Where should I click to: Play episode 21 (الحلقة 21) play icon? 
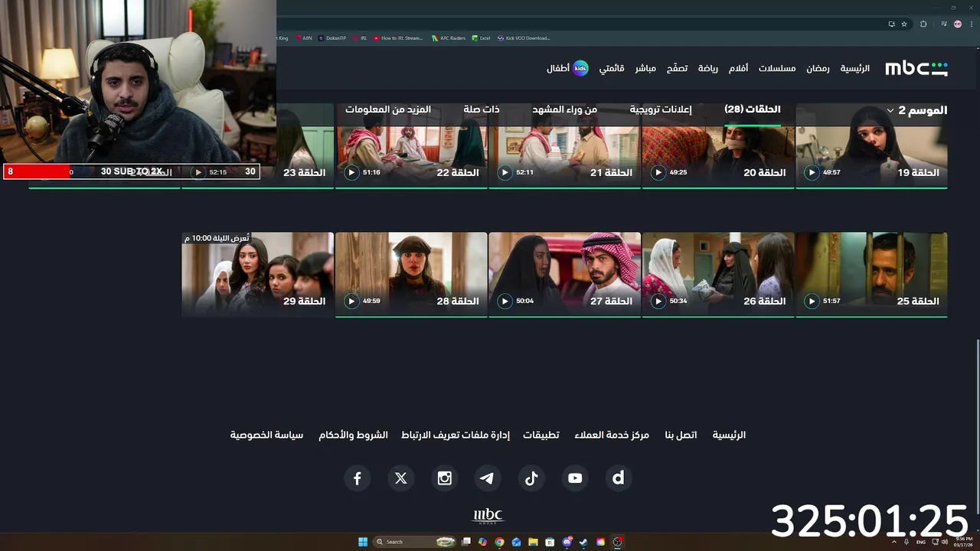coord(505,173)
